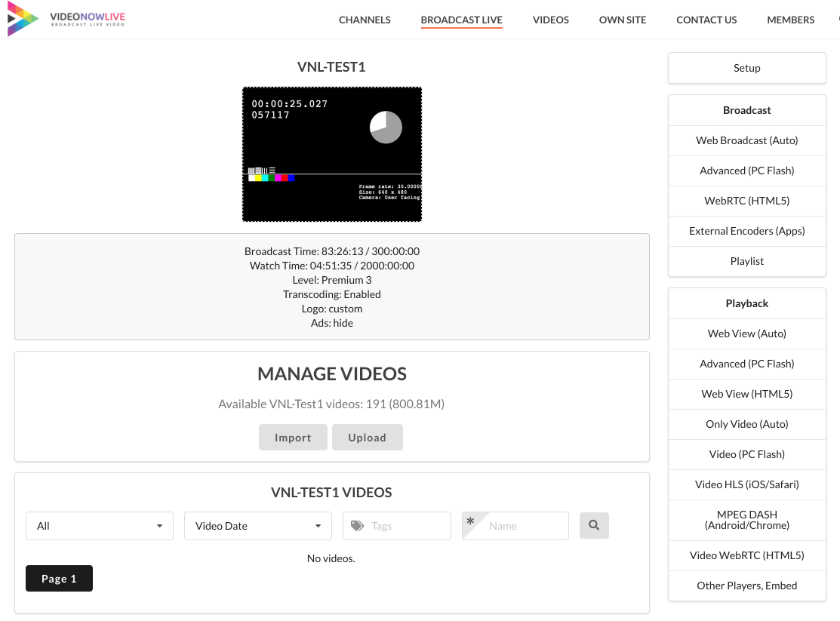
Task: Open Web View (Auto) playback
Action: coord(746,334)
